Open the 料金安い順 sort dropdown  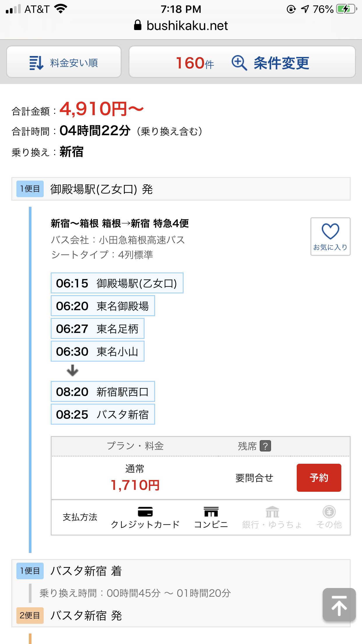pyautogui.click(x=74, y=63)
